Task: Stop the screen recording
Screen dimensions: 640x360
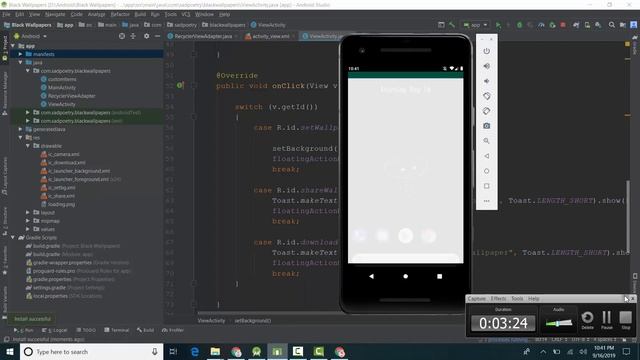Action: pyautogui.click(x=625, y=320)
